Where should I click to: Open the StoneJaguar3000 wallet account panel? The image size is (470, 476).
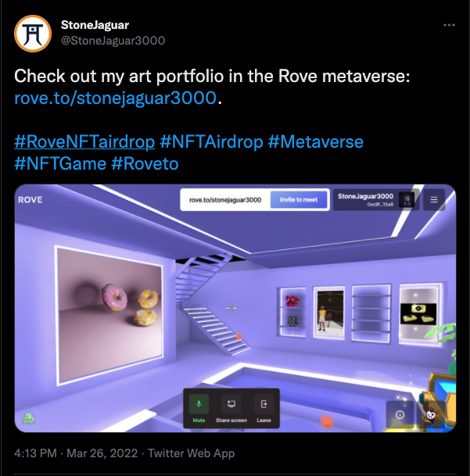click(x=376, y=199)
